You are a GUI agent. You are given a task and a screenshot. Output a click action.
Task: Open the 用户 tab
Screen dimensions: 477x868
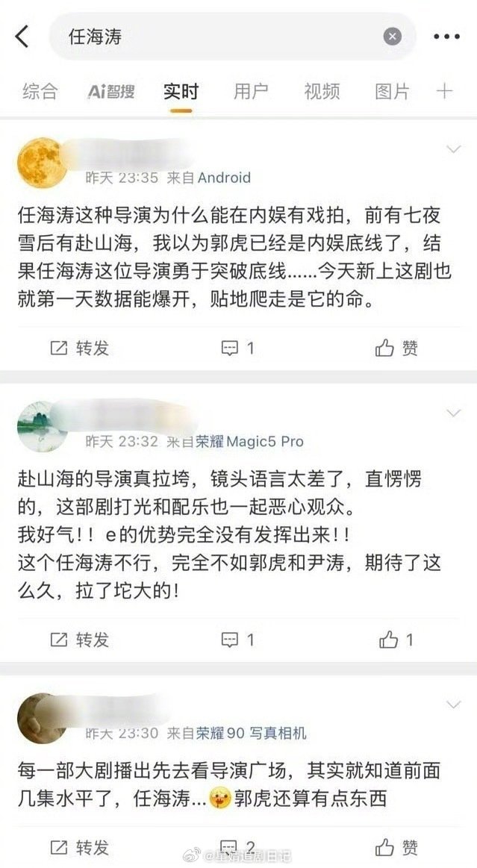click(251, 91)
